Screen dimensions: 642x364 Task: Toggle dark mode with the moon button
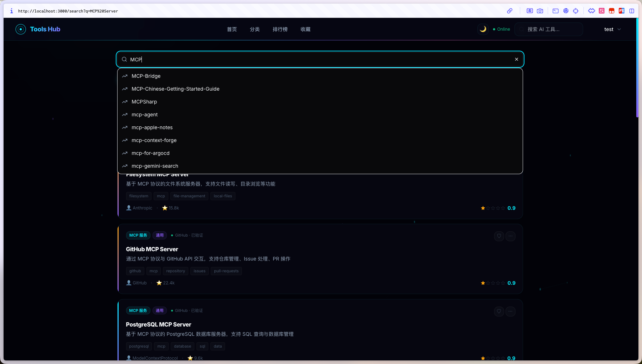point(483,29)
